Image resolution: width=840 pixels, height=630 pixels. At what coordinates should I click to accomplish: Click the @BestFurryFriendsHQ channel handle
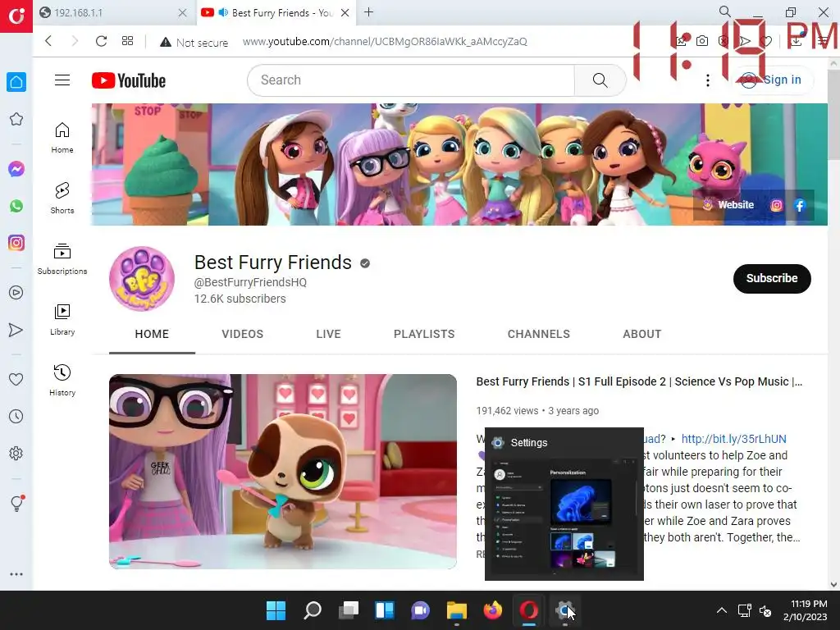(x=250, y=282)
